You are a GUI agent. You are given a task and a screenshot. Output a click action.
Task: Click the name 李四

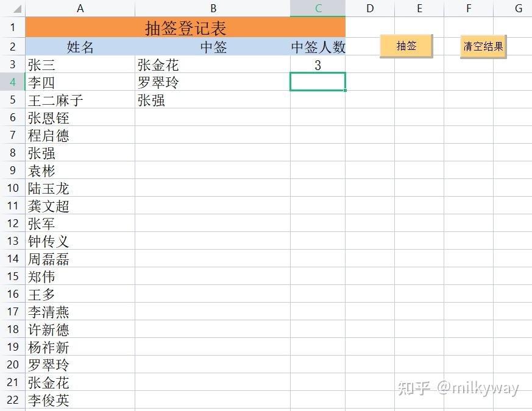(x=41, y=82)
